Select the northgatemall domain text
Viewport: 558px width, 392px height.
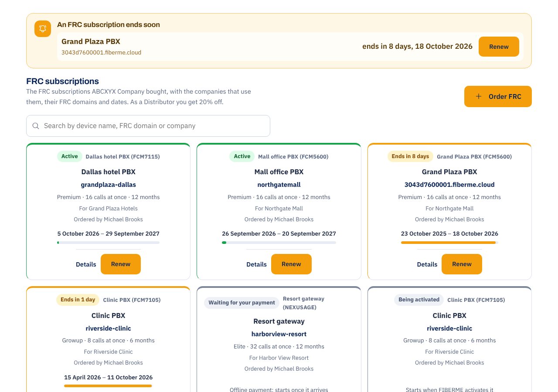(x=279, y=185)
